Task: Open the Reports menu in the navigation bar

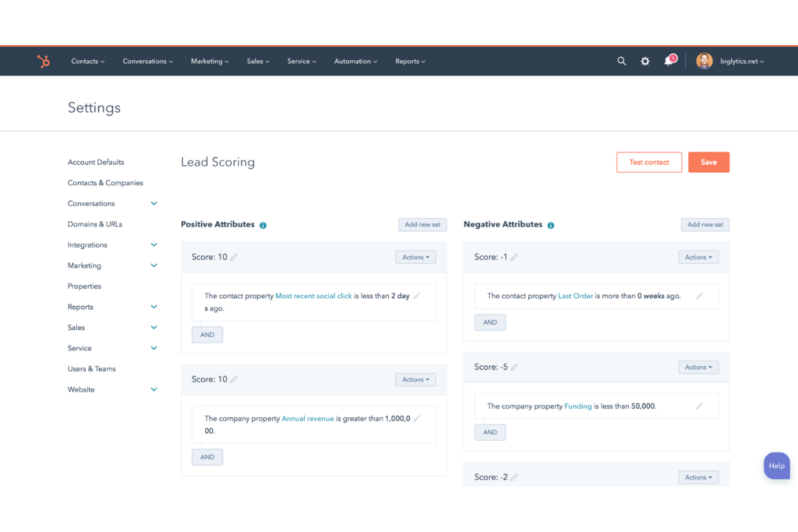Action: 409,61
